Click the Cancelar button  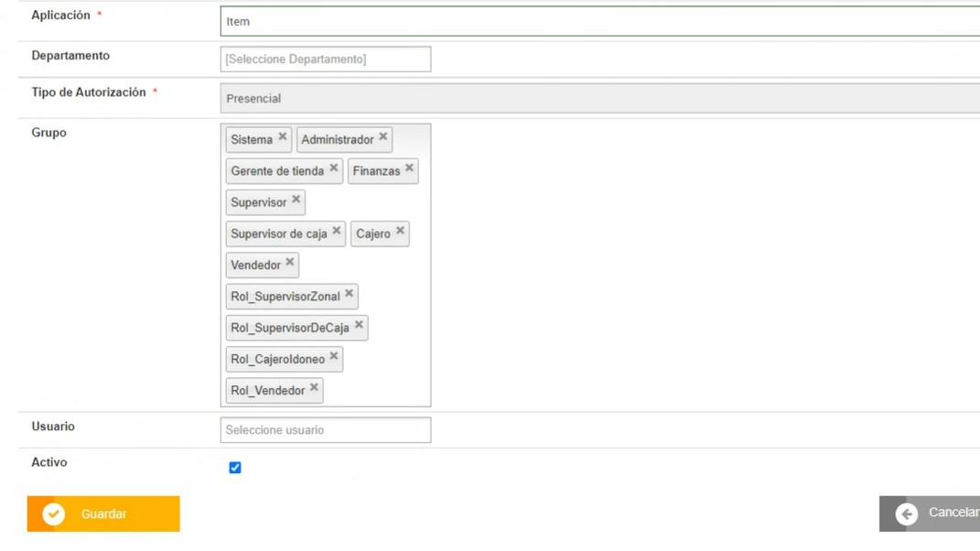(x=932, y=513)
